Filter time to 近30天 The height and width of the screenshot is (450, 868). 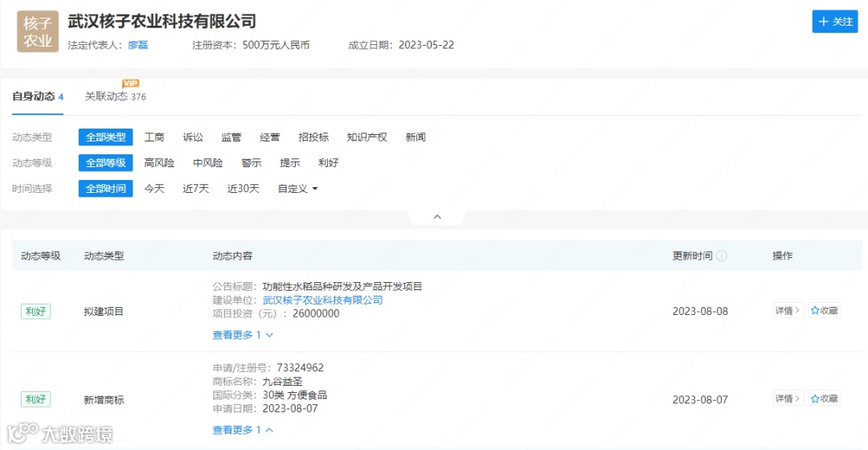click(244, 189)
